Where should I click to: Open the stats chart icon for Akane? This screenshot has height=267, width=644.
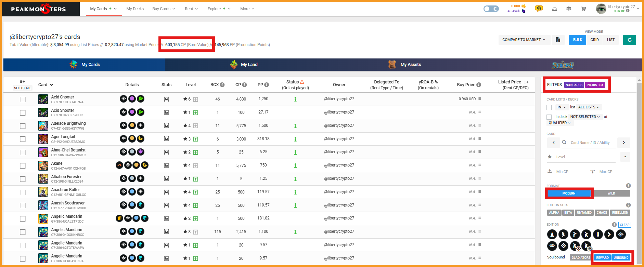coord(167,165)
